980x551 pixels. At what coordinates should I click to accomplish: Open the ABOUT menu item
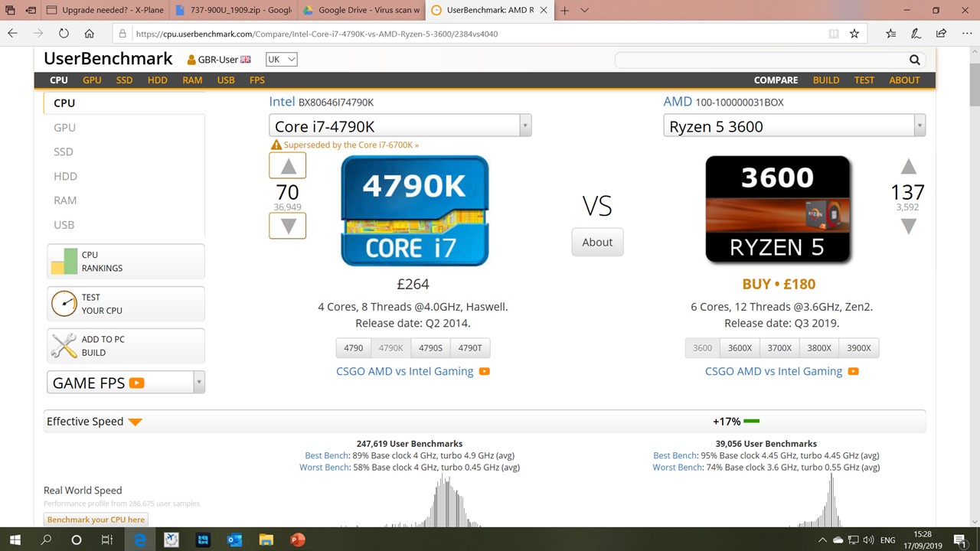tap(904, 80)
